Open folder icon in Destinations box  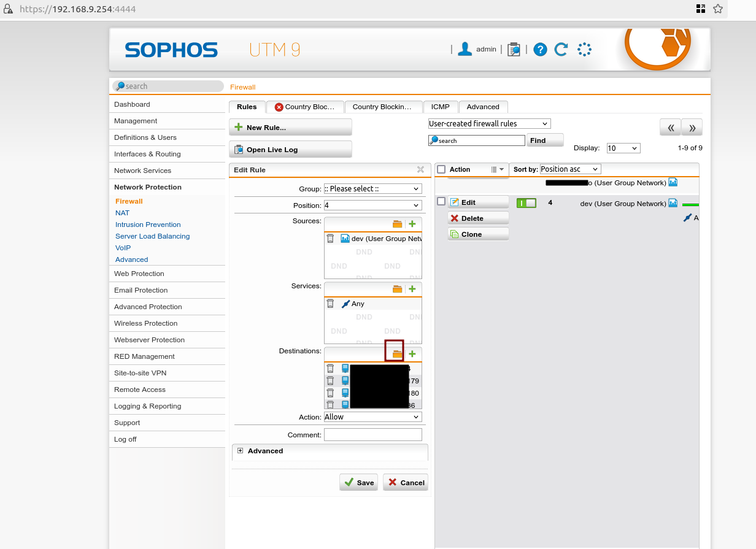[x=397, y=354]
